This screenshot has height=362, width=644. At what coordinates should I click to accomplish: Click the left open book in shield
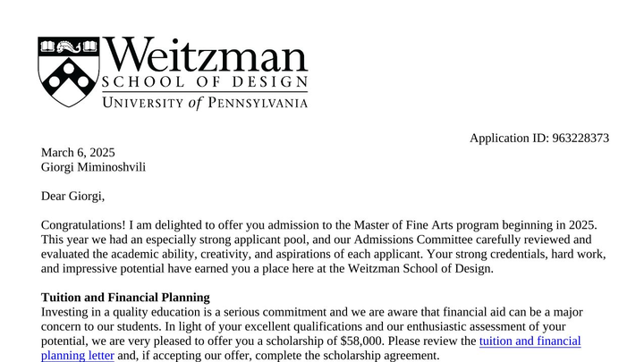pyautogui.click(x=47, y=46)
